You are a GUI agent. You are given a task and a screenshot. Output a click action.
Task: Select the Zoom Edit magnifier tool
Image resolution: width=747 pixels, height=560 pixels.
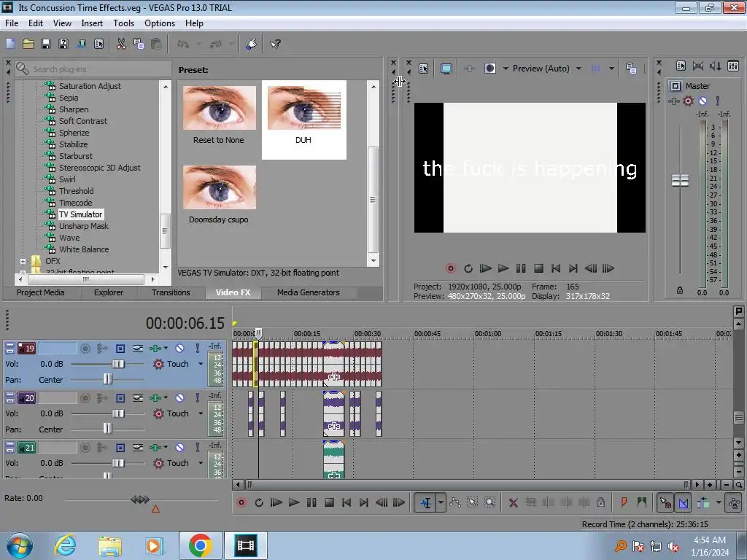[x=489, y=502]
